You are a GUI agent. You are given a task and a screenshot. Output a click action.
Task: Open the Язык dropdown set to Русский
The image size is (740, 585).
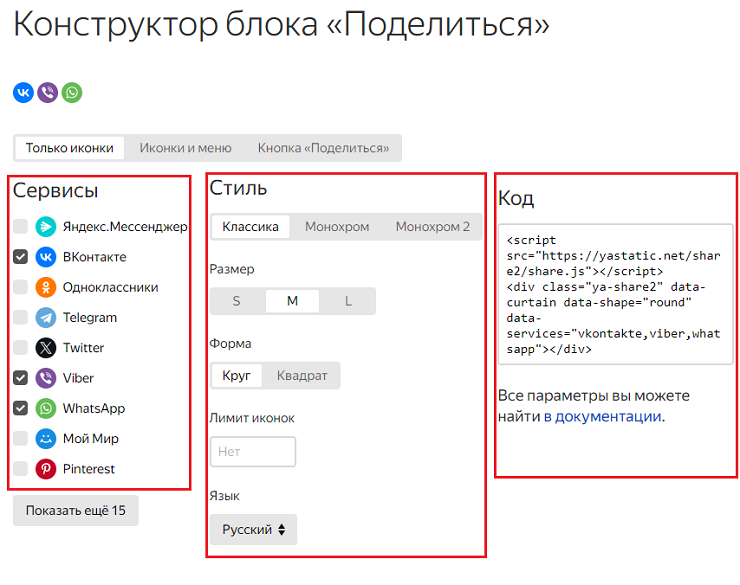pos(253,530)
